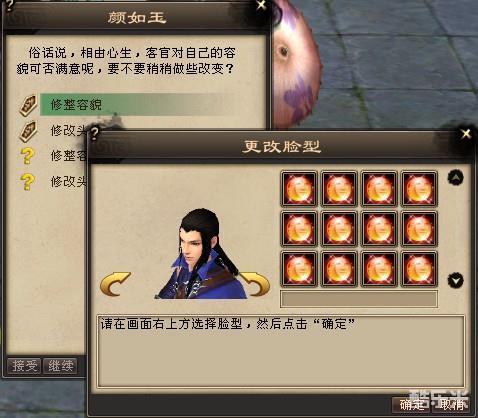Choose the second face icon in top row
The height and width of the screenshot is (418, 478).
click(x=339, y=189)
